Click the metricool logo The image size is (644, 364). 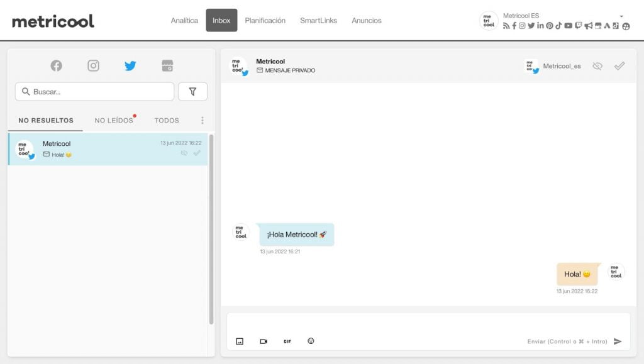(53, 21)
